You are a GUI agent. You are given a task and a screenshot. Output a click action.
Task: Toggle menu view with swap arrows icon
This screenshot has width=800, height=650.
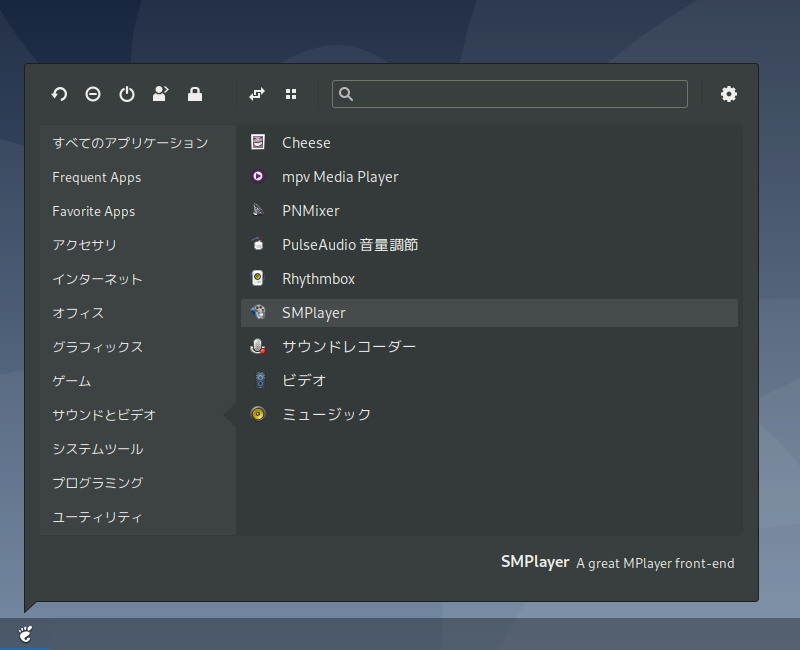click(x=257, y=94)
